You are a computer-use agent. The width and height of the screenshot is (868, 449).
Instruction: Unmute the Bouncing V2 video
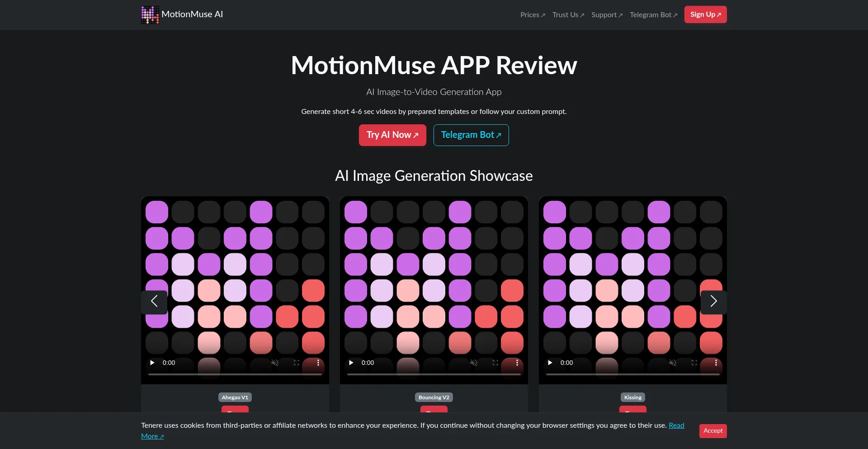pos(474,363)
